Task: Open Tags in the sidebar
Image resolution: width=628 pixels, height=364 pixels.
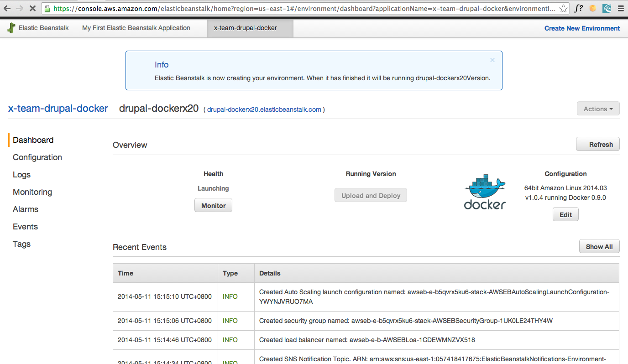Action: click(x=21, y=244)
